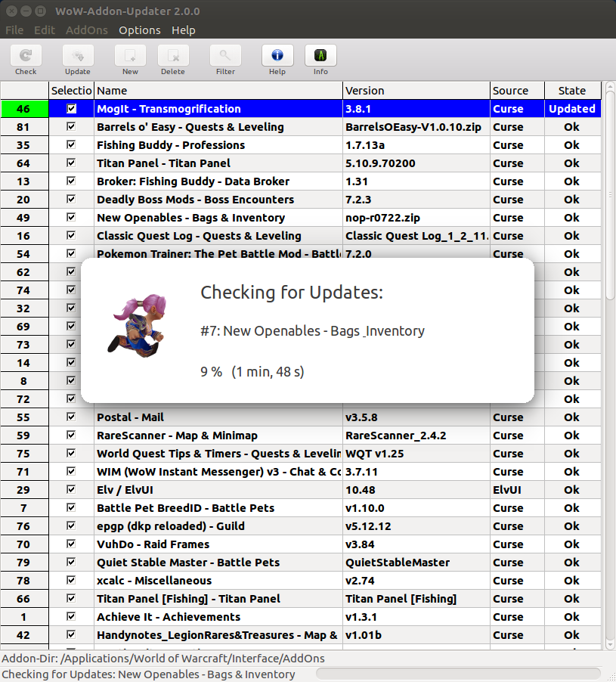This screenshot has width=616, height=682.
Task: Click version cell '10.48'
Action: [416, 490]
